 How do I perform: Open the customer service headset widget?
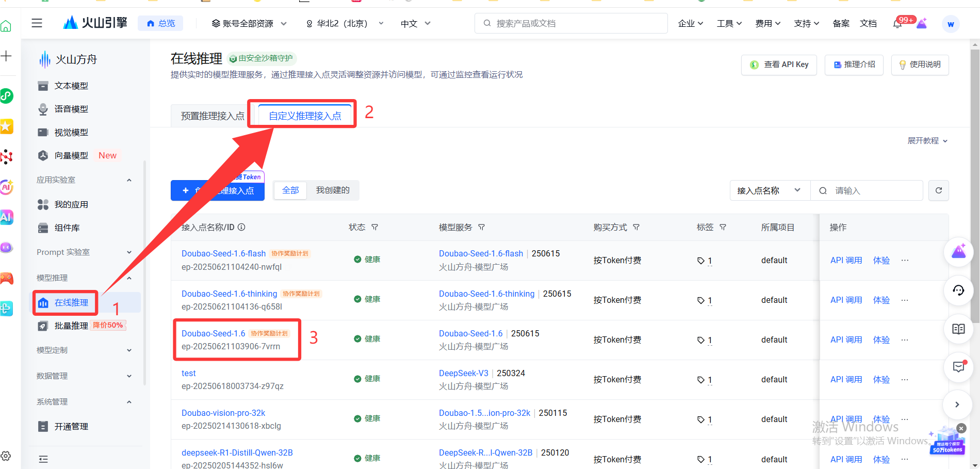pos(958,290)
